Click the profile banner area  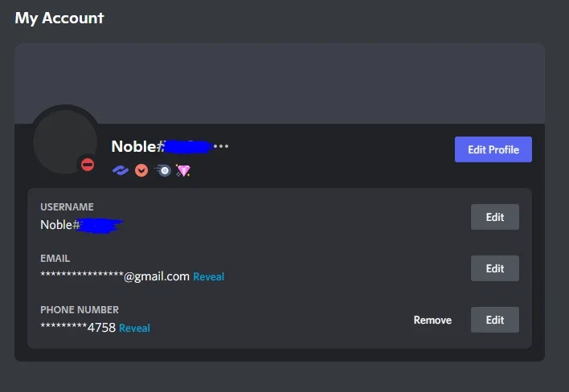click(x=280, y=84)
